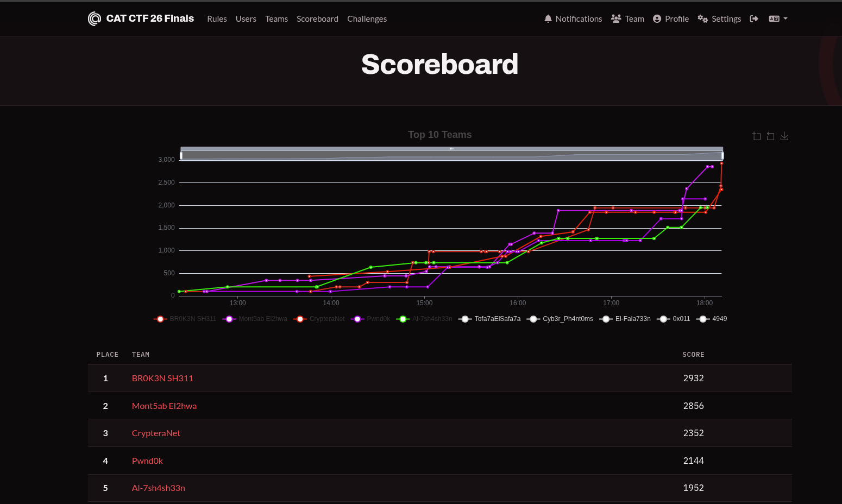This screenshot has height=504, width=842.
Task: Open Al-7sh4sh33n team link
Action: pos(159,488)
